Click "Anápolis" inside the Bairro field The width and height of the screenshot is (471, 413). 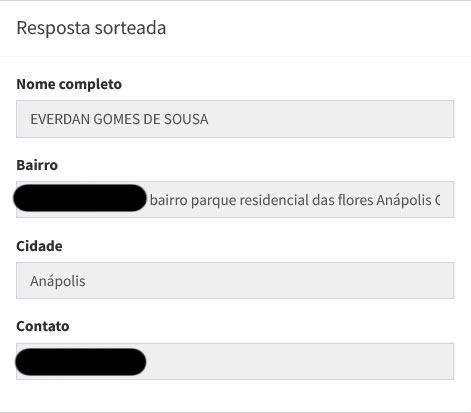(404, 200)
